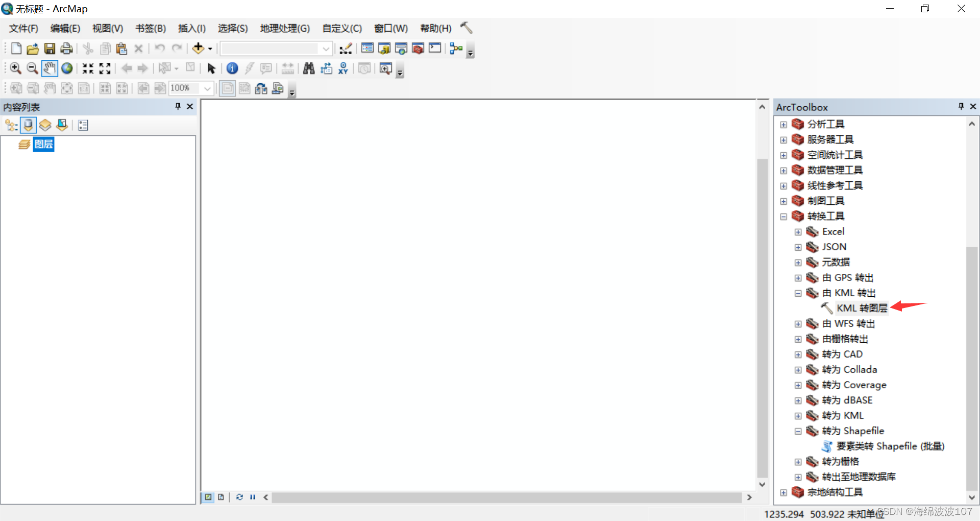The height and width of the screenshot is (521, 980).
Task: Open table of contents Options
Action: 83,125
